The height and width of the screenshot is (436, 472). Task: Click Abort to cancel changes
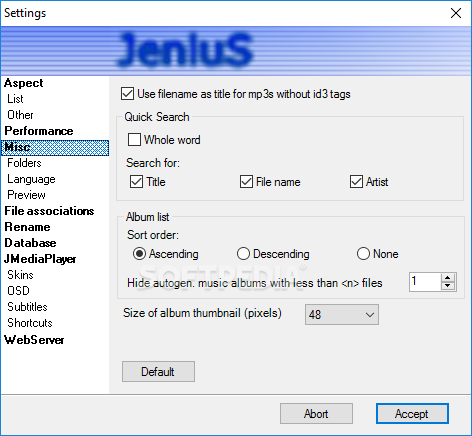coord(316,414)
